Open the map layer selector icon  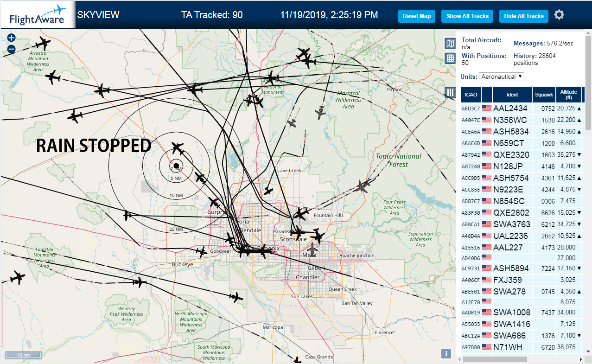[x=450, y=44]
